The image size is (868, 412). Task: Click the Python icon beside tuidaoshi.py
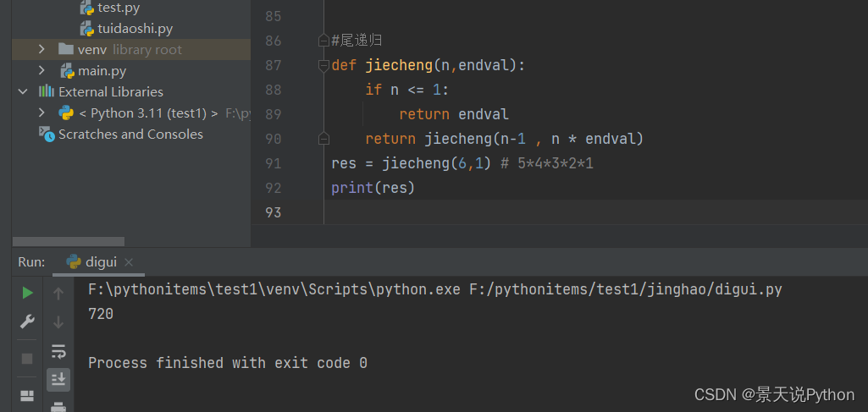87,28
